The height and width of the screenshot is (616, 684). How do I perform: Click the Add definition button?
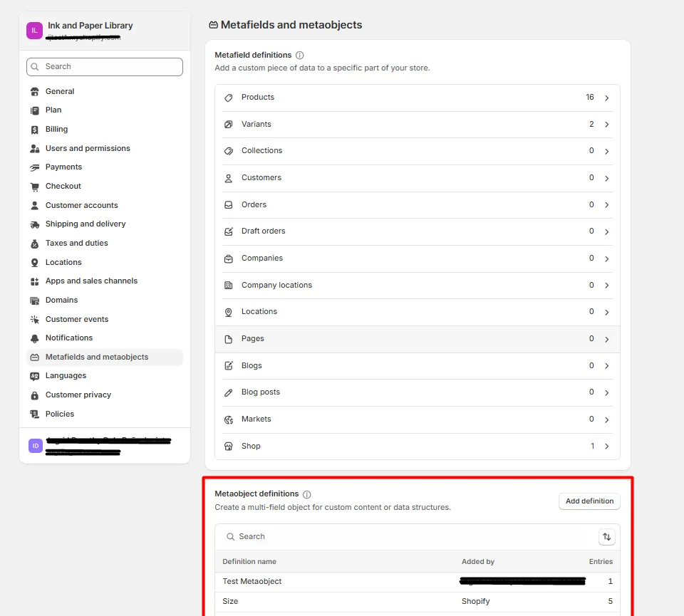(589, 501)
